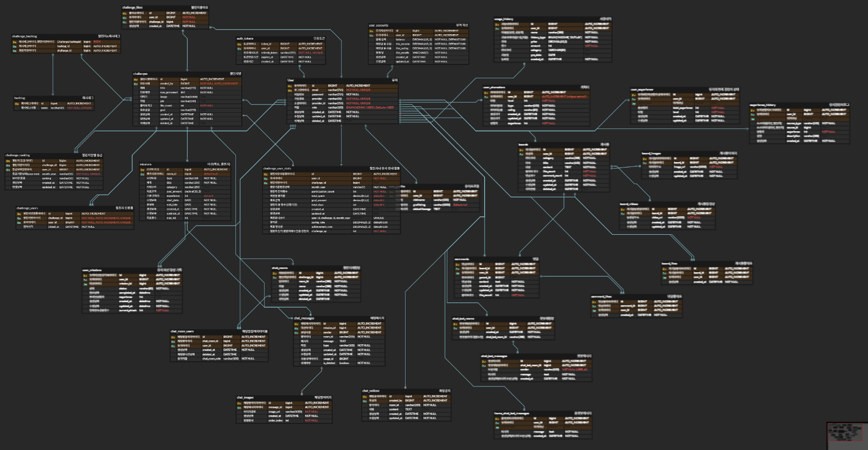
Task: Select the comment_likes table header
Action: [x=636, y=297]
